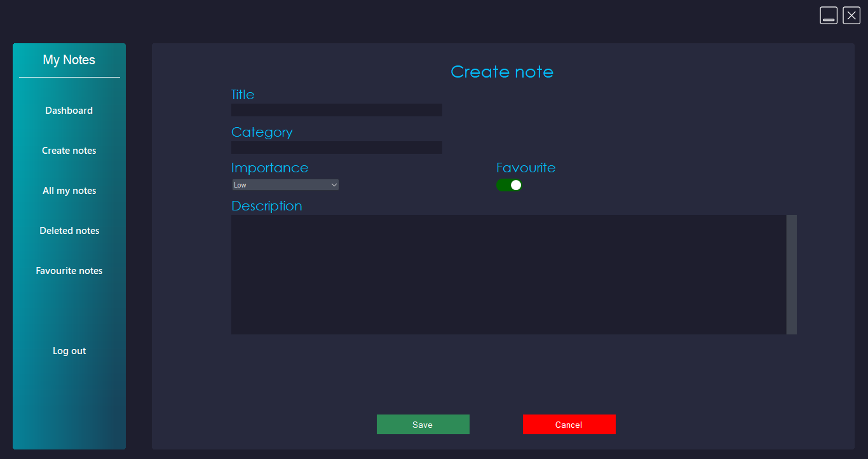The image size is (868, 459).
Task: Open the Importance dropdown showing Low
Action: click(x=285, y=185)
